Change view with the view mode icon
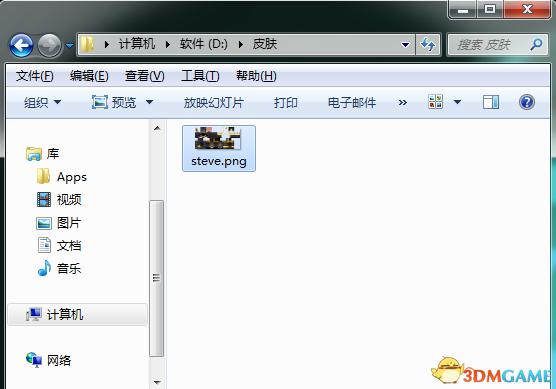Screen dimensions: 556x389 point(435,102)
